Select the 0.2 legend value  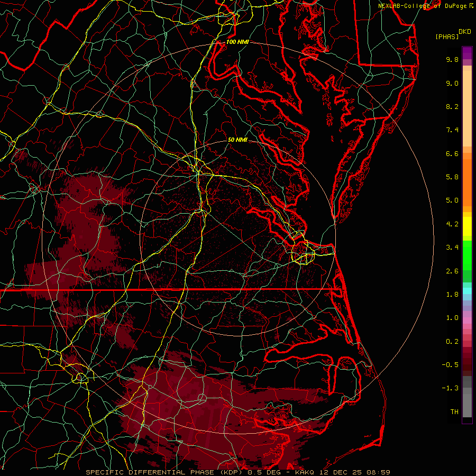point(452,342)
